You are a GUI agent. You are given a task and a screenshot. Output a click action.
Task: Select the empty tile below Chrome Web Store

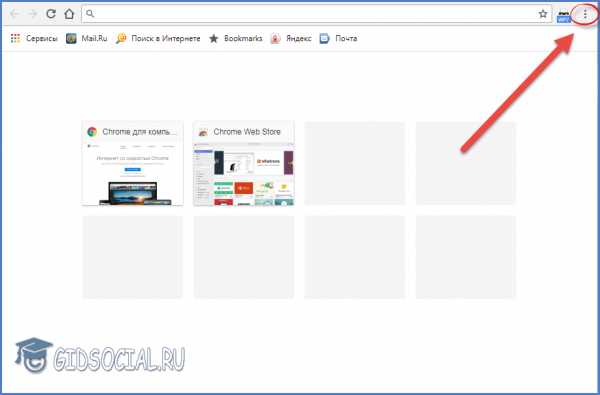click(x=244, y=257)
